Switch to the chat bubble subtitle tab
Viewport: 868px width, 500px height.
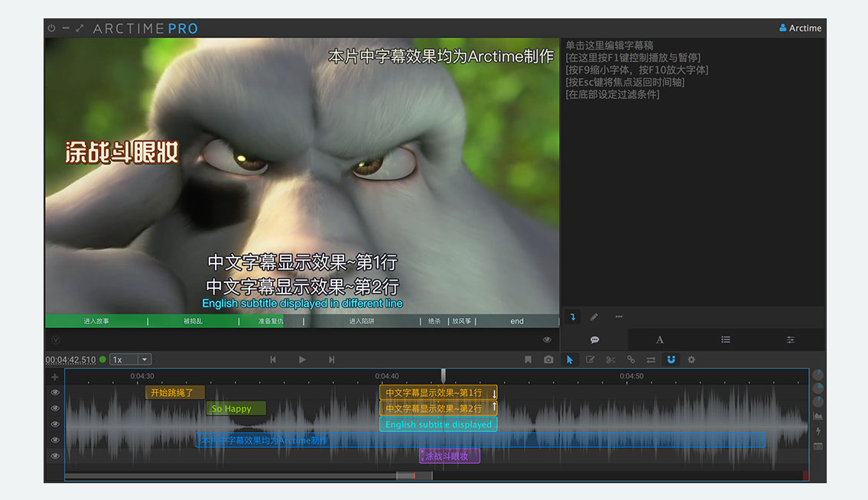(x=594, y=339)
